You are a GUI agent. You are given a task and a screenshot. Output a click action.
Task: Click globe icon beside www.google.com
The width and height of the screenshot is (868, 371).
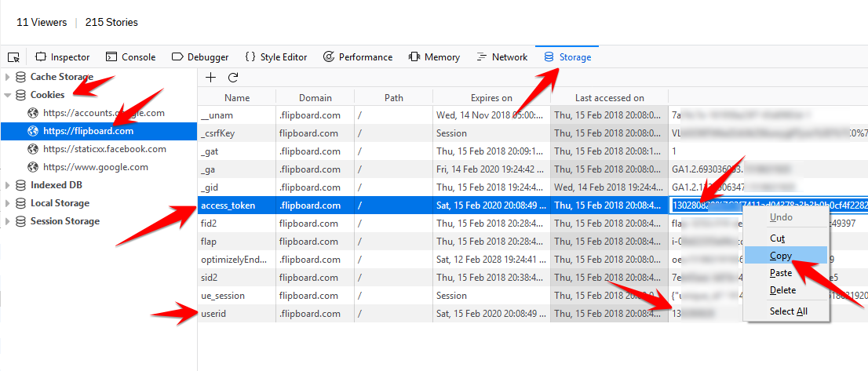click(x=33, y=167)
